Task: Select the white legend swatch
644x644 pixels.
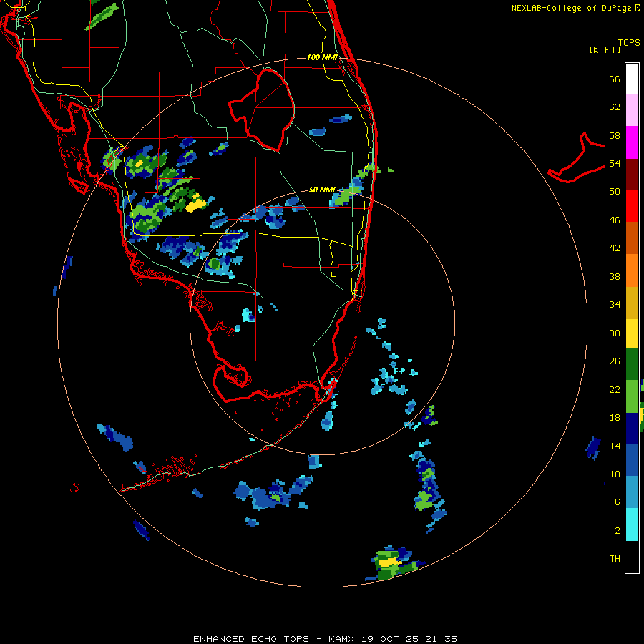Action: (632, 79)
